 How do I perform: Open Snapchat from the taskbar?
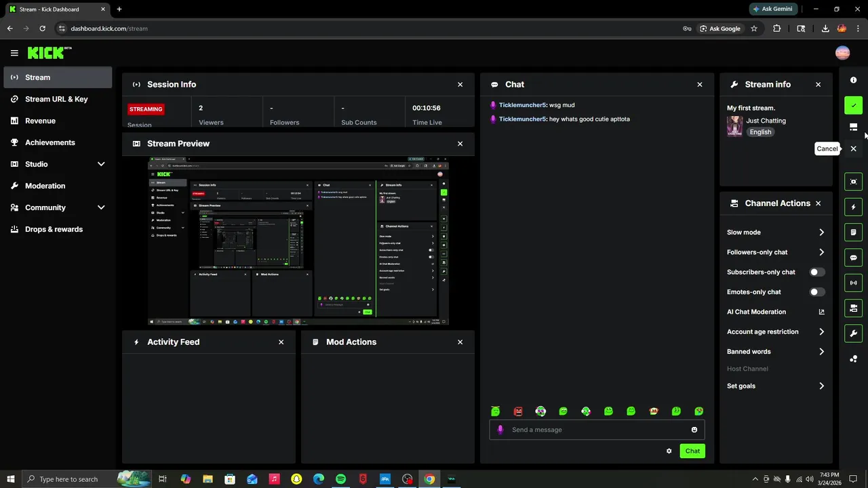coord(296,479)
